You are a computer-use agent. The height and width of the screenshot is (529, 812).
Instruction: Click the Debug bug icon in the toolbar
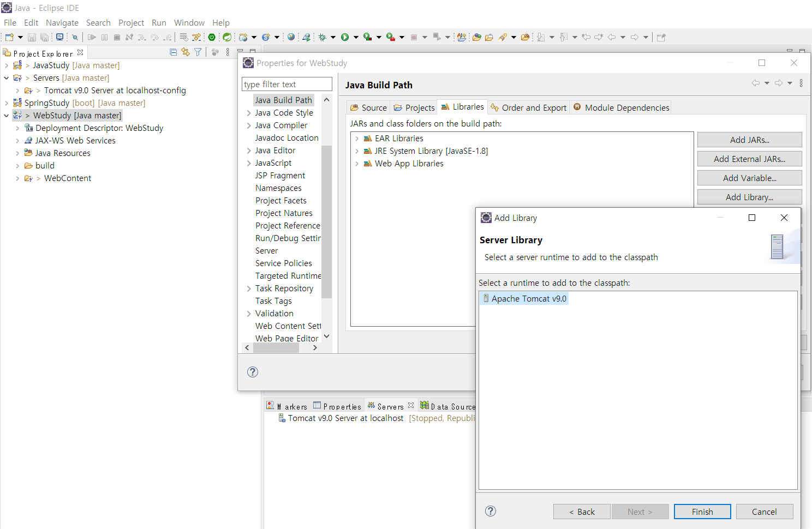[322, 37]
